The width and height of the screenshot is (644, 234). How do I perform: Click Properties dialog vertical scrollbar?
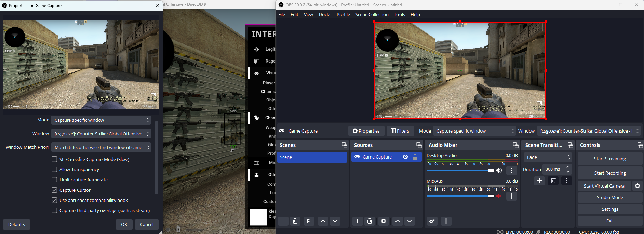pos(157,157)
